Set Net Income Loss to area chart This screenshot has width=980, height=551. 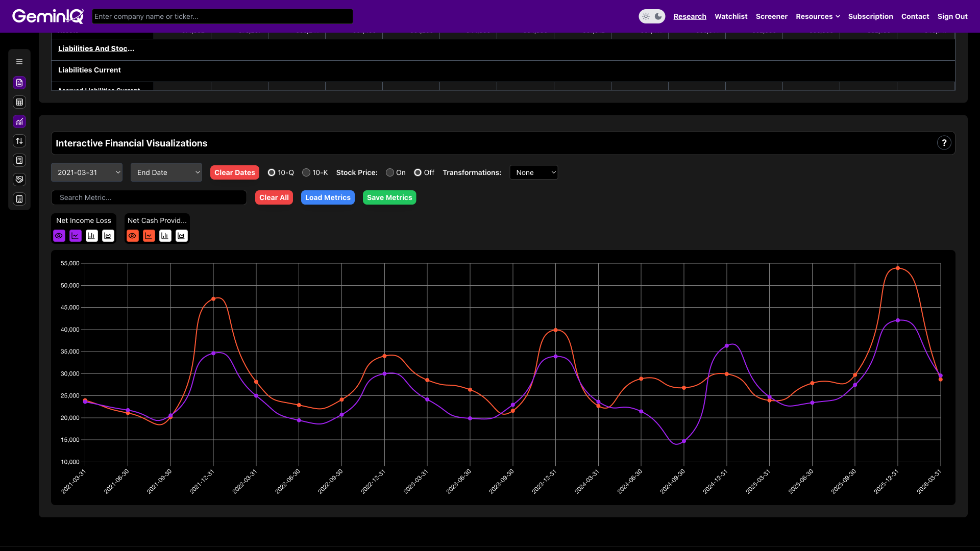[x=108, y=236]
